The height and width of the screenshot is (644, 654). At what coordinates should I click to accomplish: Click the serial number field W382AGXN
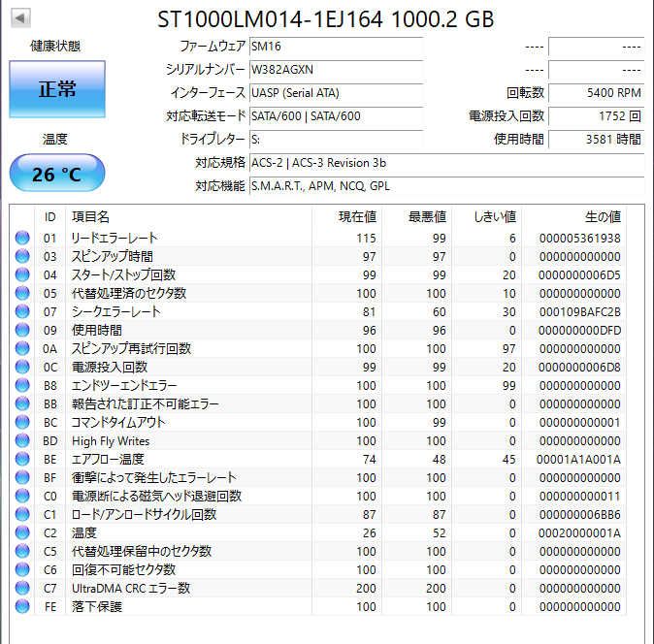[x=336, y=70]
